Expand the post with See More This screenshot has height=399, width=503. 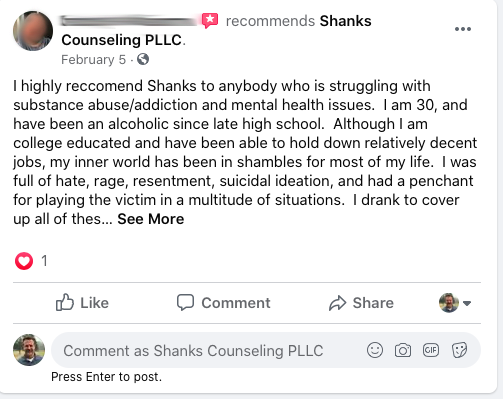click(x=151, y=219)
